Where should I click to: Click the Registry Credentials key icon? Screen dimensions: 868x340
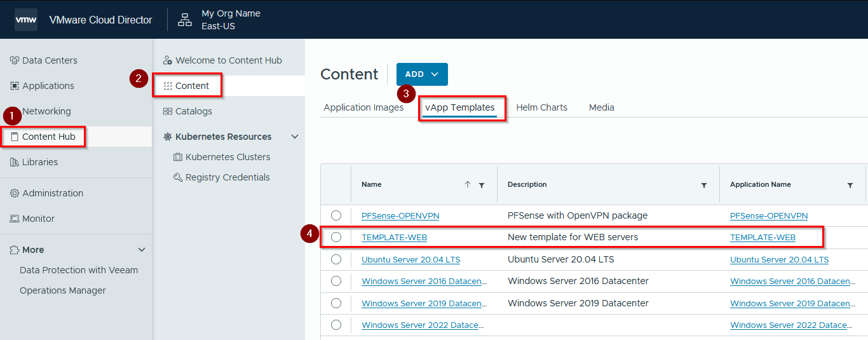(x=178, y=177)
